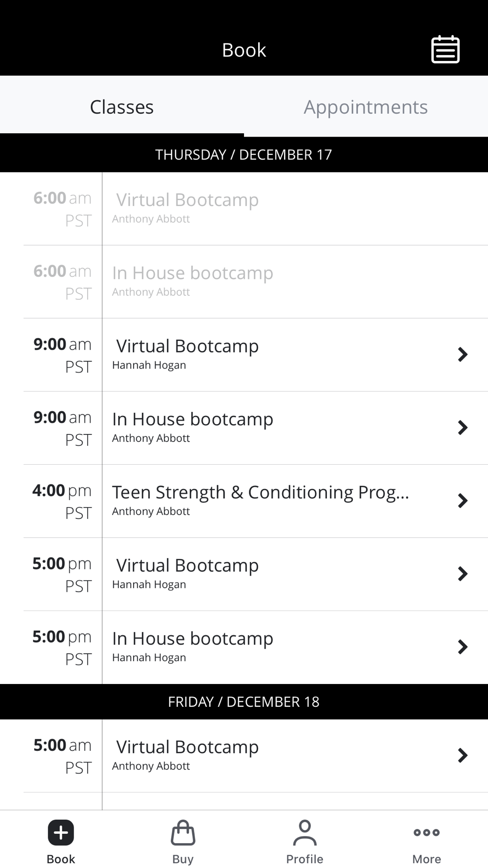488x868 pixels.
Task: Tap the Friday / December 18 header
Action: 244,702
